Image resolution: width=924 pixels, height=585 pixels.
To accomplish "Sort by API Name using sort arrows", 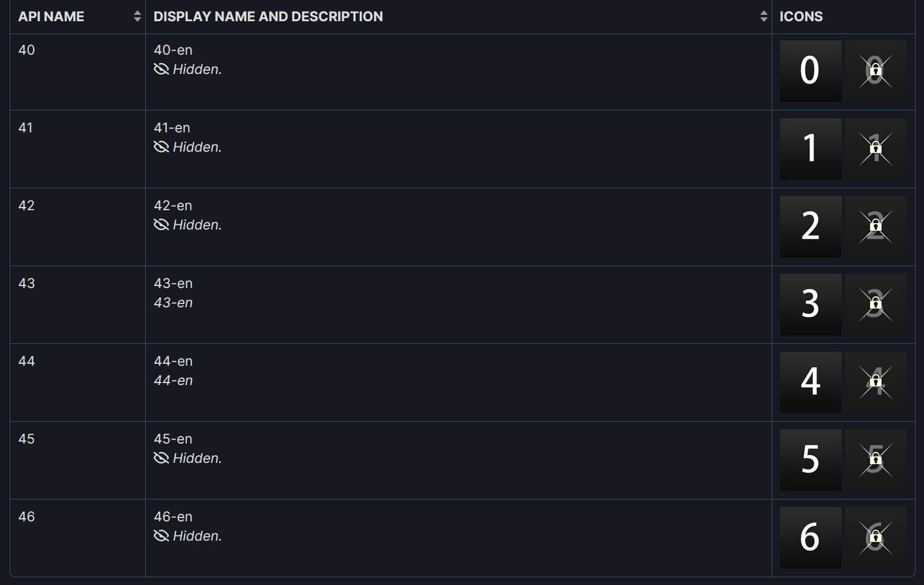I will tap(137, 16).
